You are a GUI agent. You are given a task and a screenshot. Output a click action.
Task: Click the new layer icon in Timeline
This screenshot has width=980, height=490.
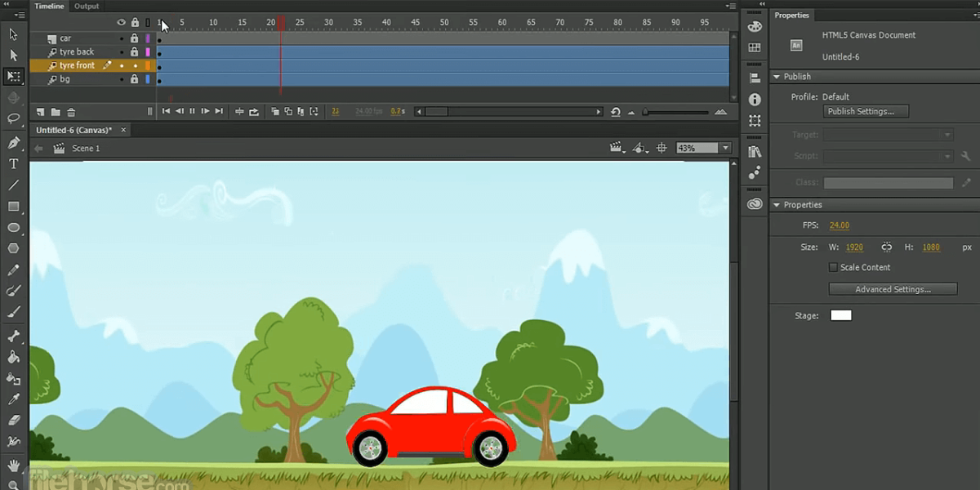click(40, 112)
